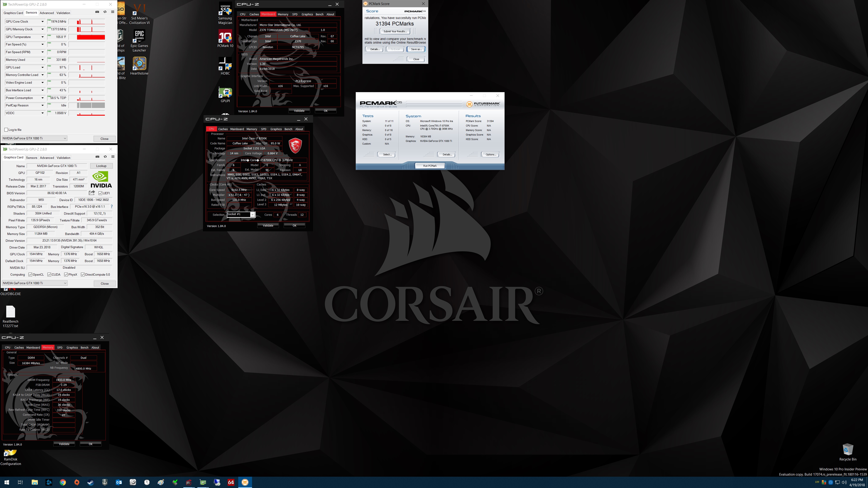Open SPD tab in CPU-Z Mainboard window
This screenshot has width=868, height=488.
click(x=295, y=14)
